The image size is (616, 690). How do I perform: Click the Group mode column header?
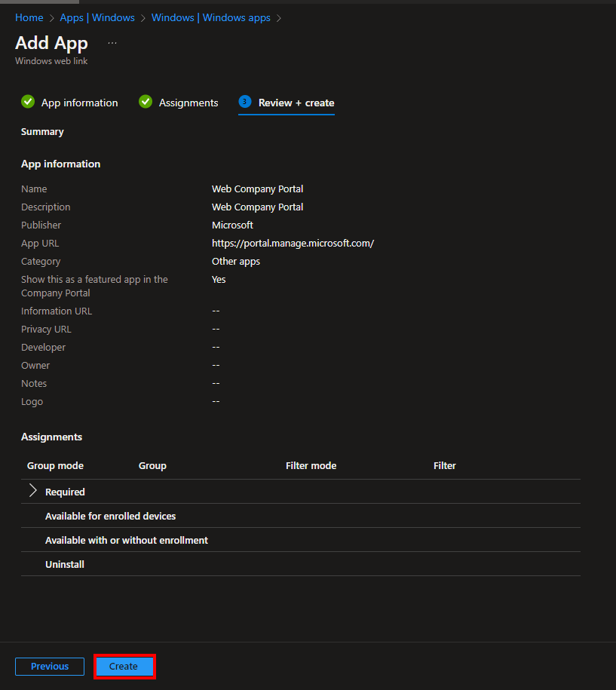coord(55,465)
